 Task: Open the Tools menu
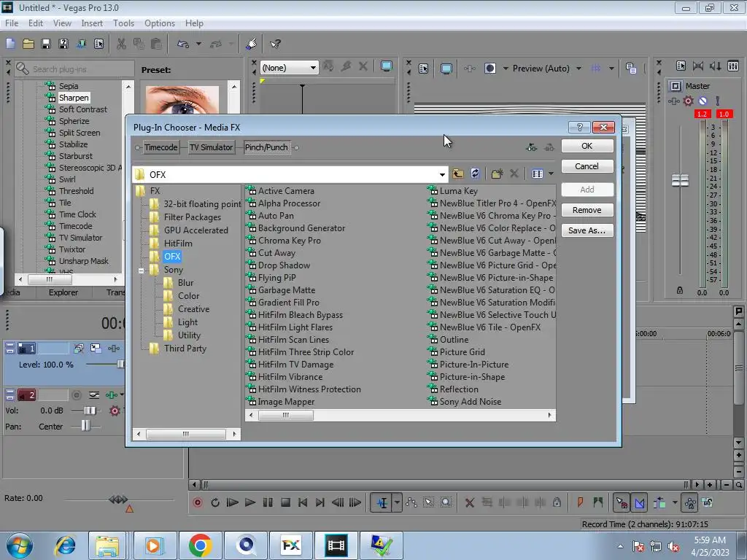tap(123, 23)
